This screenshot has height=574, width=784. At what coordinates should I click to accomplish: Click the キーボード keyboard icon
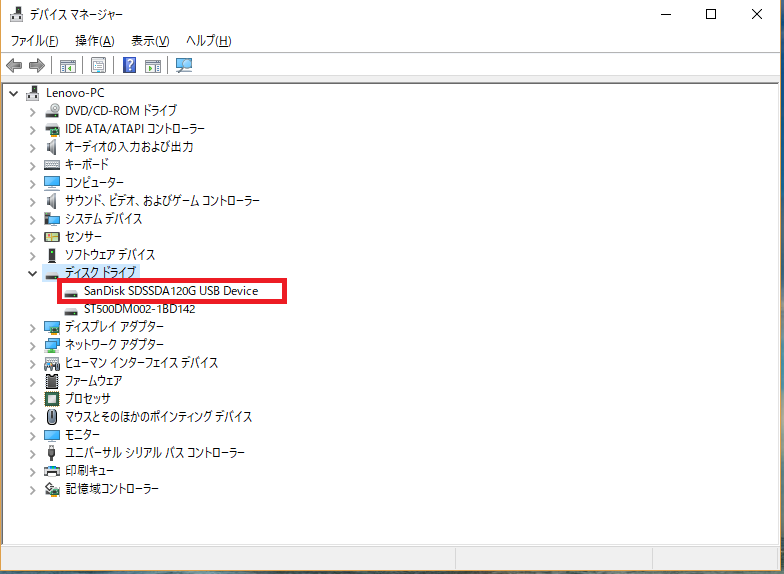click(52, 165)
